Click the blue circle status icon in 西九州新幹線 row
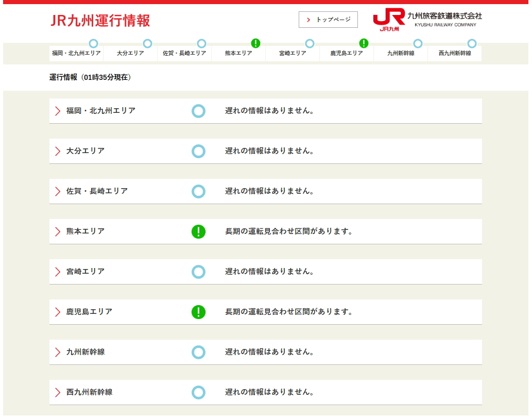This screenshot has width=532, height=418. click(198, 393)
